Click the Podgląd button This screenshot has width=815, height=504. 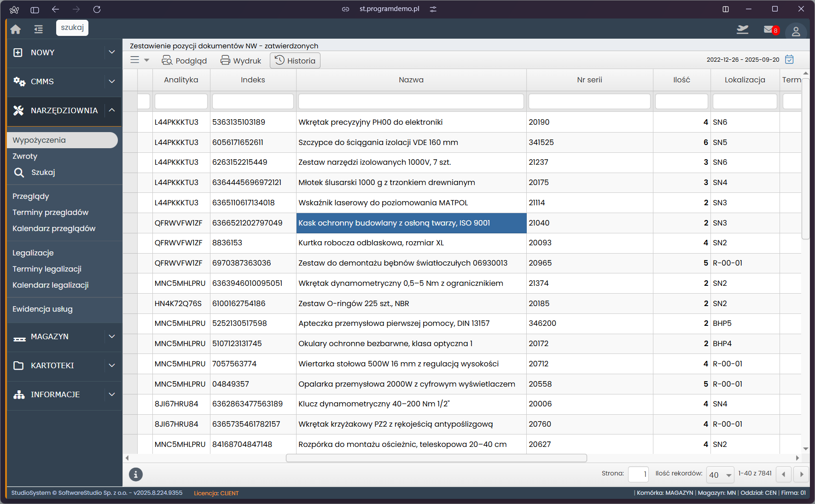(x=184, y=61)
